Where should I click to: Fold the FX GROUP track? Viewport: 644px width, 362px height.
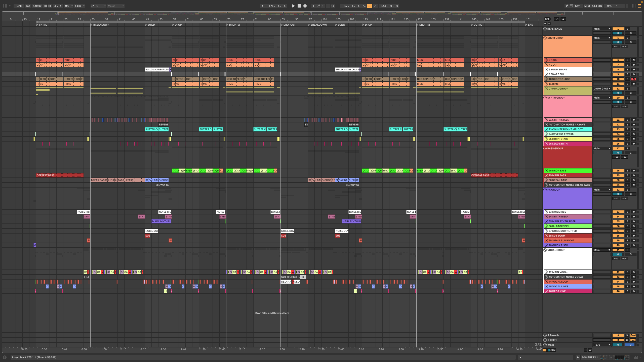pyautogui.click(x=545, y=190)
